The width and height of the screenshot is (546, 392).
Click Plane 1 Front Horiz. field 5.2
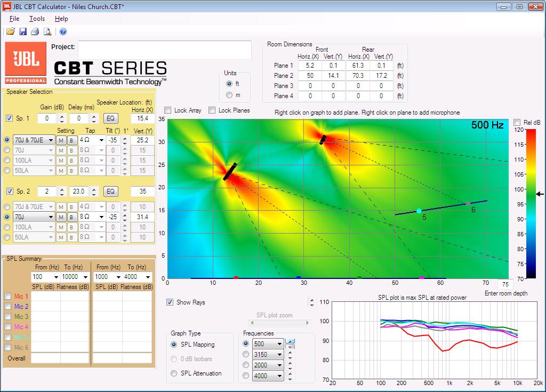point(310,66)
